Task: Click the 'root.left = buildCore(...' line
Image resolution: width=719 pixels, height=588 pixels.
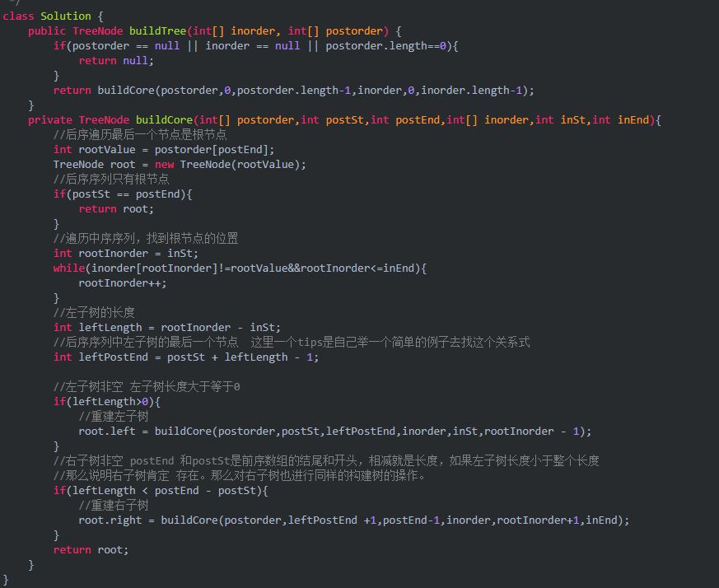Action: pyautogui.click(x=335, y=432)
